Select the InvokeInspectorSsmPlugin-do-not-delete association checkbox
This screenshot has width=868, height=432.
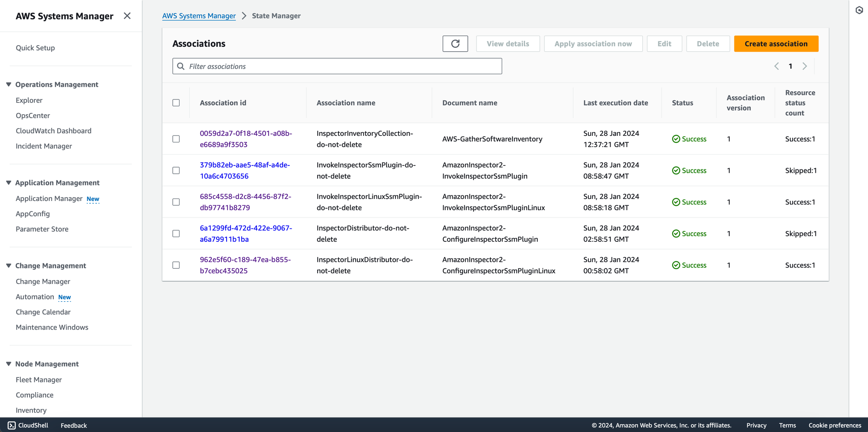176,171
